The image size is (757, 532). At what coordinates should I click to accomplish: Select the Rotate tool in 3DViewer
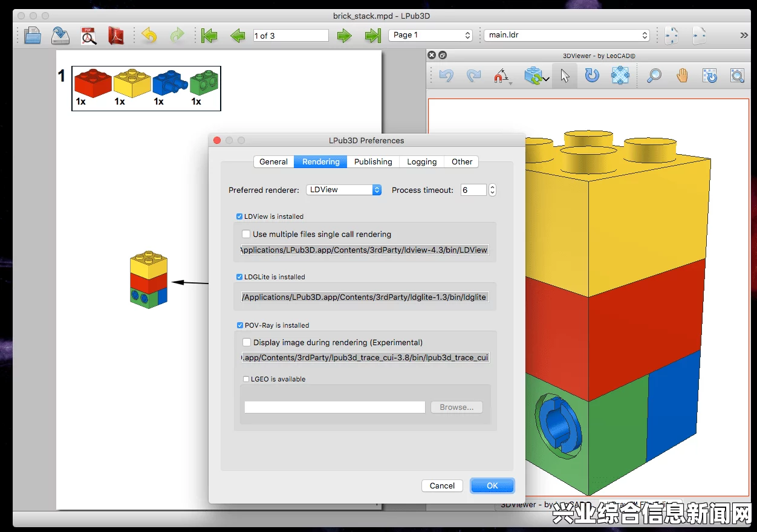coord(593,76)
